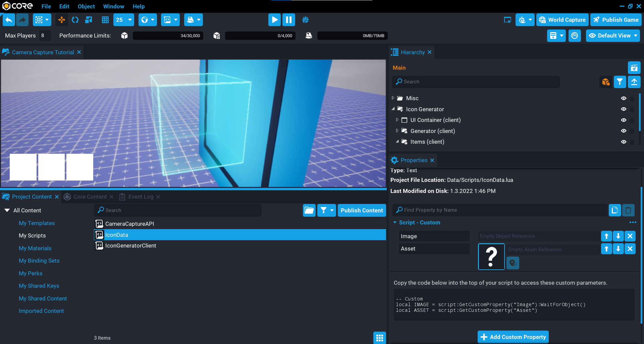The width and height of the screenshot is (644, 344).
Task: Hide the Misc folder with eye icon
Action: 624,98
